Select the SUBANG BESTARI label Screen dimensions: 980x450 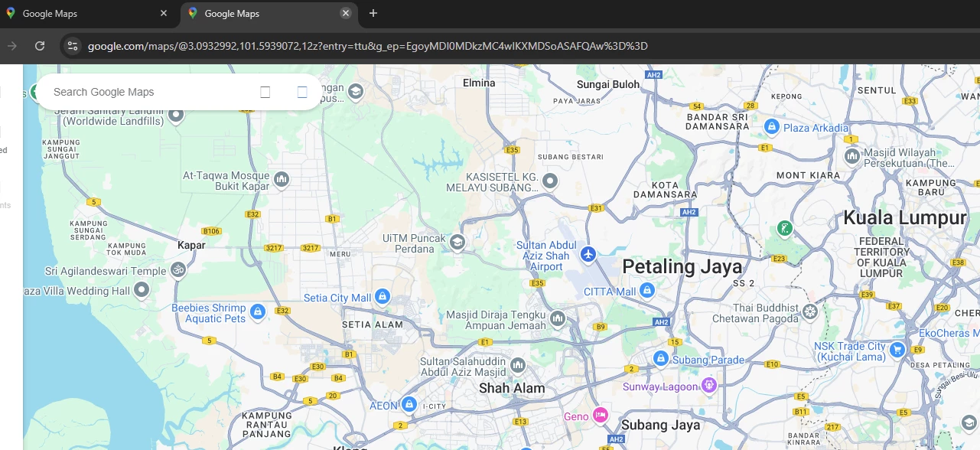pos(571,157)
